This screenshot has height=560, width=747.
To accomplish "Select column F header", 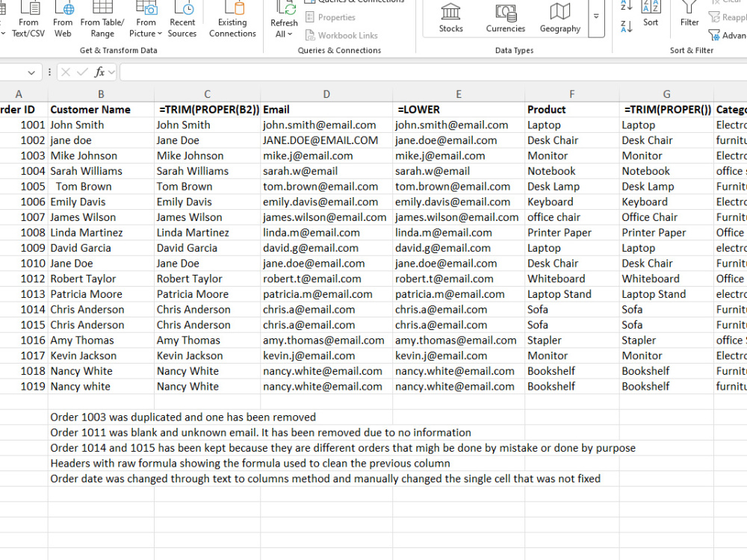I will coord(571,94).
